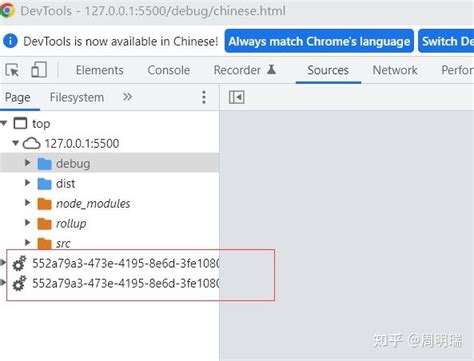Image resolution: width=474 pixels, height=361 pixels.
Task: Expand the debug folder arrow
Action: click(x=28, y=163)
